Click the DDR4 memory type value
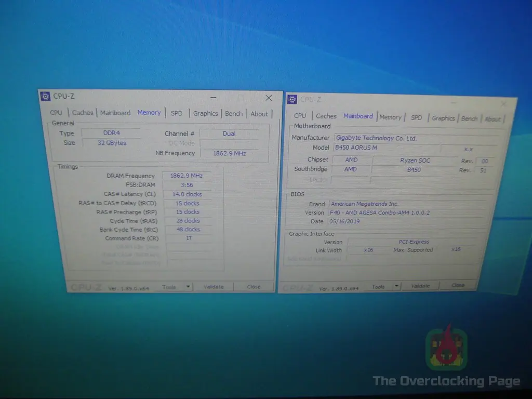 point(111,133)
